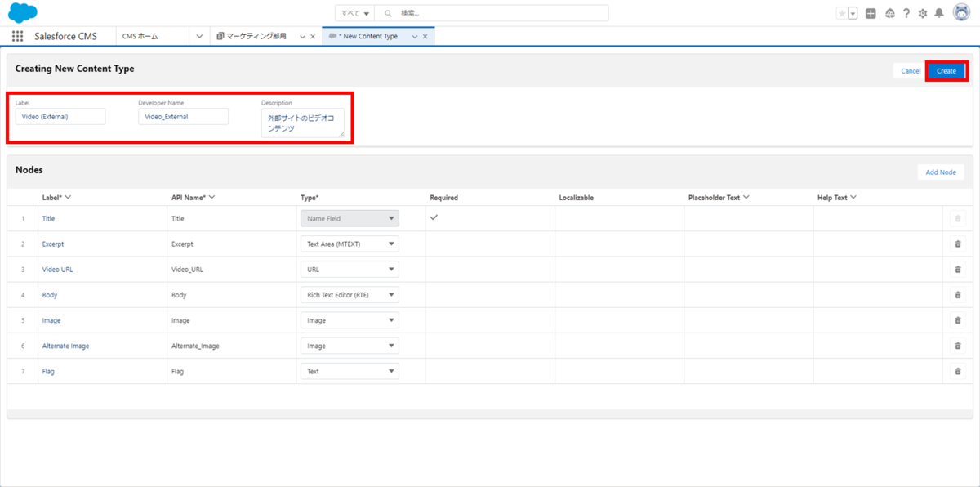Open the Setup gear icon

(x=923, y=13)
